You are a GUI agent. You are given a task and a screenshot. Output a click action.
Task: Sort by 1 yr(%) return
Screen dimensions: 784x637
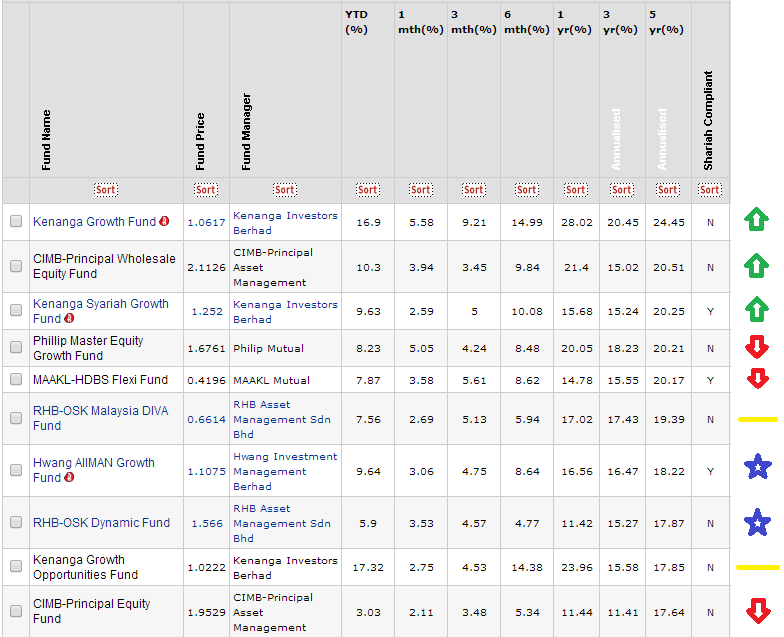click(576, 190)
